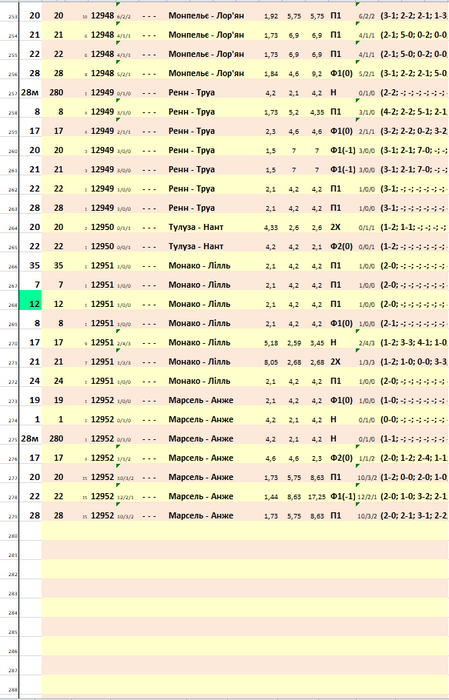Click cell '7' in the first column
This screenshot has width=449, height=700.
click(x=37, y=285)
